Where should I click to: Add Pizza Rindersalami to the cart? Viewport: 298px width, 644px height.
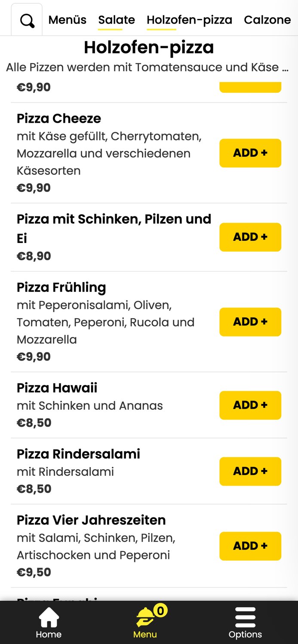tap(250, 471)
